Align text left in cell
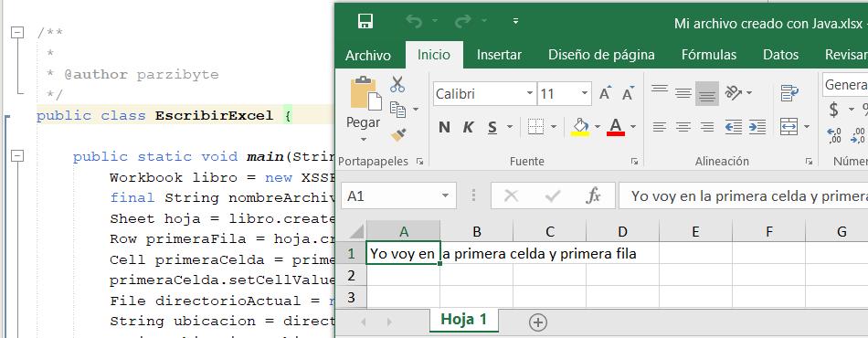The width and height of the screenshot is (868, 338). (x=660, y=127)
